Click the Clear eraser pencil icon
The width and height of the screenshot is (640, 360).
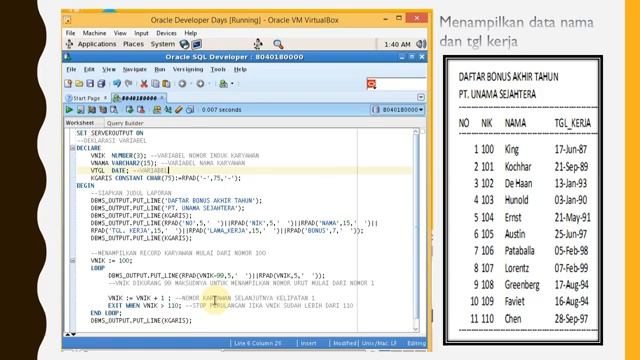179,109
